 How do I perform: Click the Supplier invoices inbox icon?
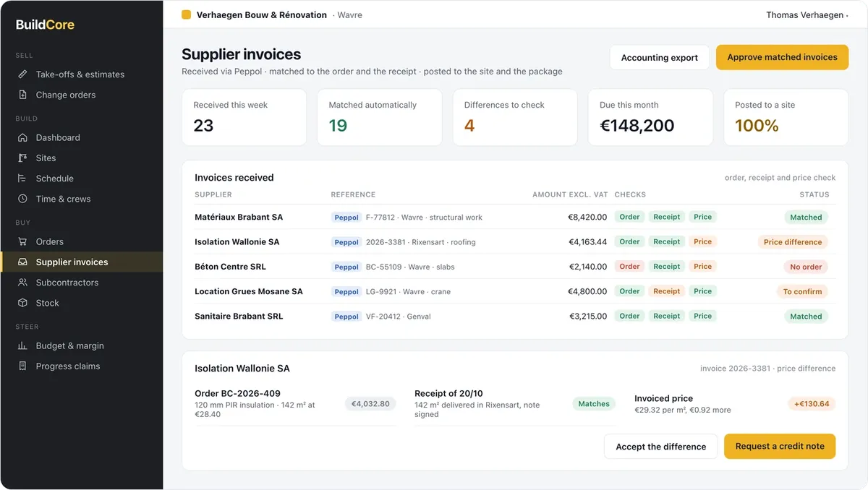pyautogui.click(x=22, y=262)
